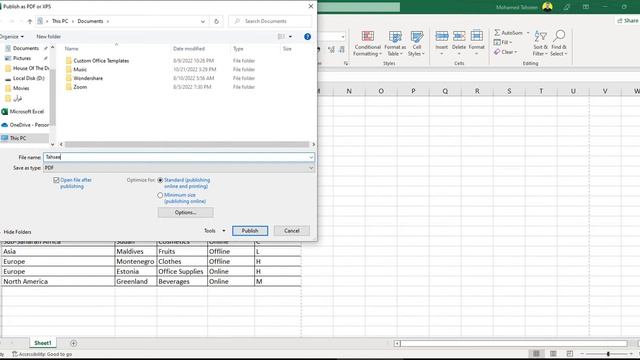Open Conditional Formatting in Excel ribbon
Screen dimensions: 640x360
point(367,43)
